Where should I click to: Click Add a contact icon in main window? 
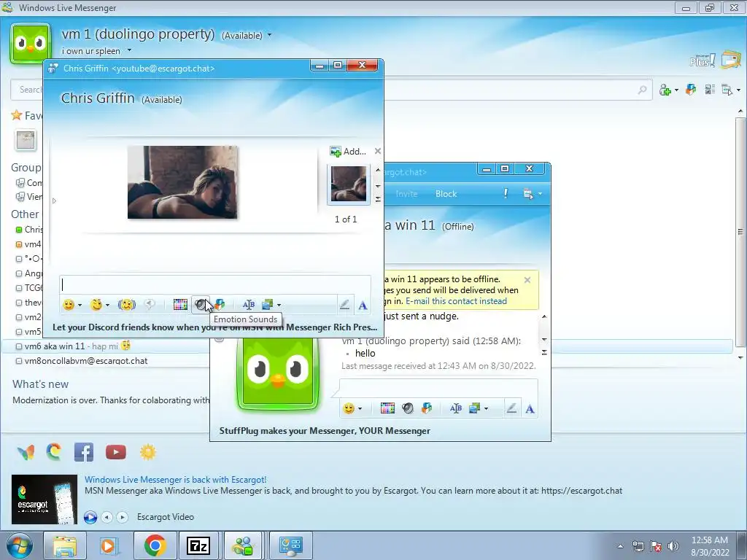tap(665, 90)
